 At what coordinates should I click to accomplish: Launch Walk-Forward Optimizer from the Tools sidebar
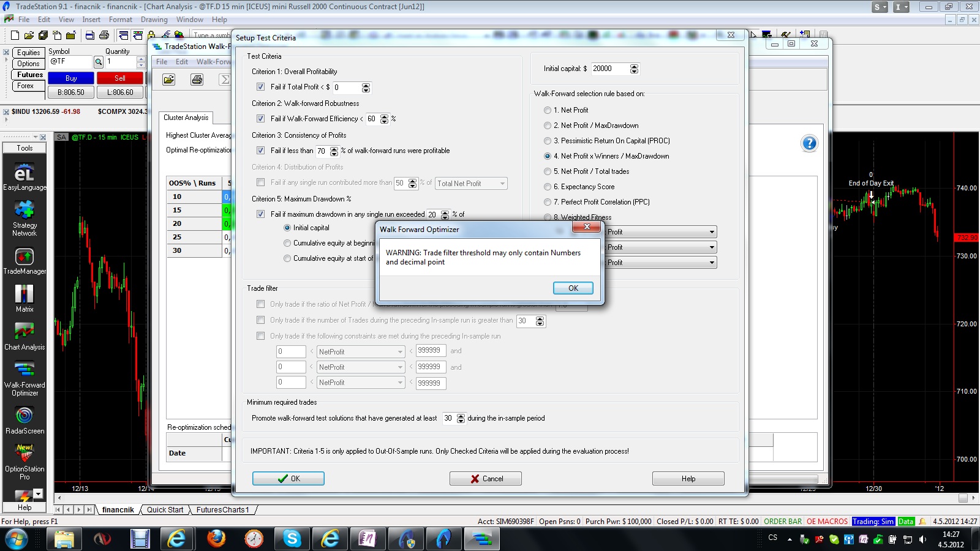pos(24,379)
